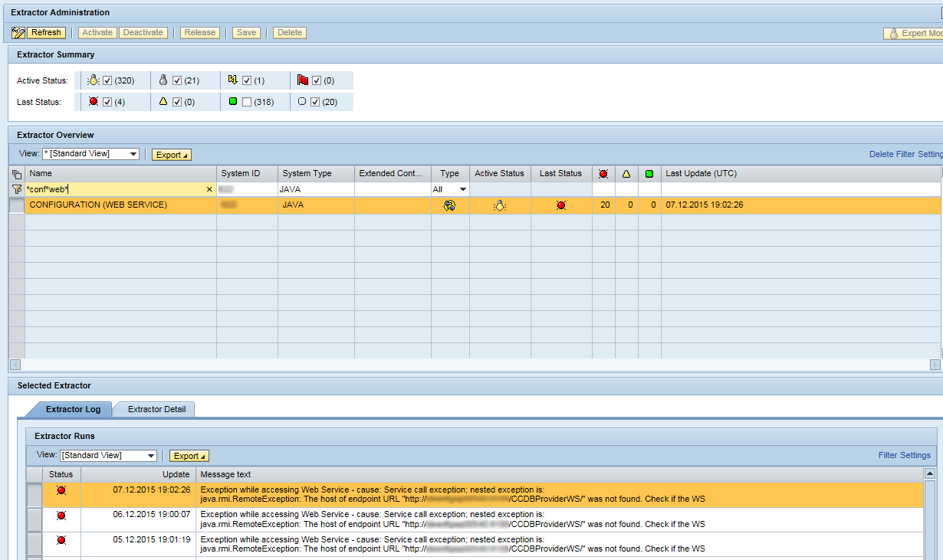Clear the Name filter with x icon
This screenshot has width=943, height=560.
pyautogui.click(x=209, y=189)
